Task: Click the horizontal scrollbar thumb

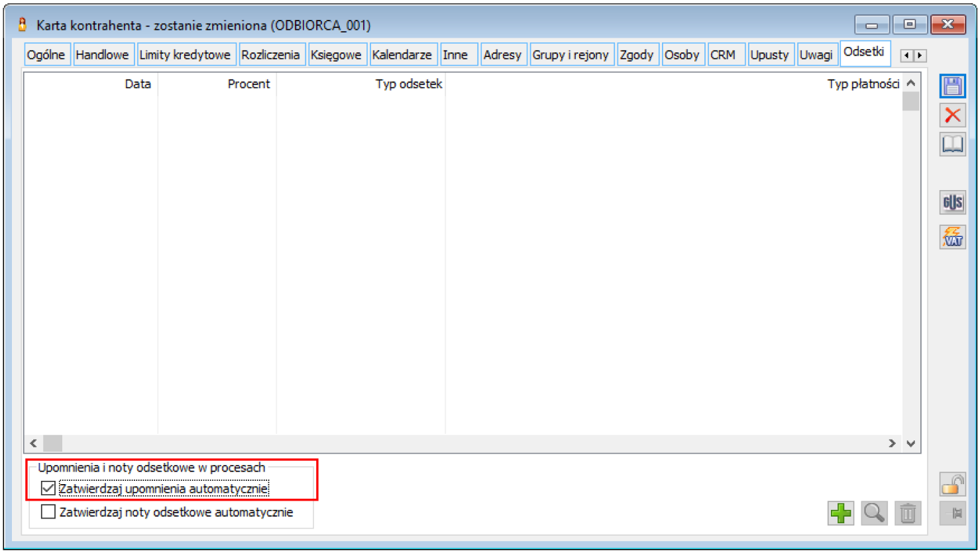Action: [52, 443]
